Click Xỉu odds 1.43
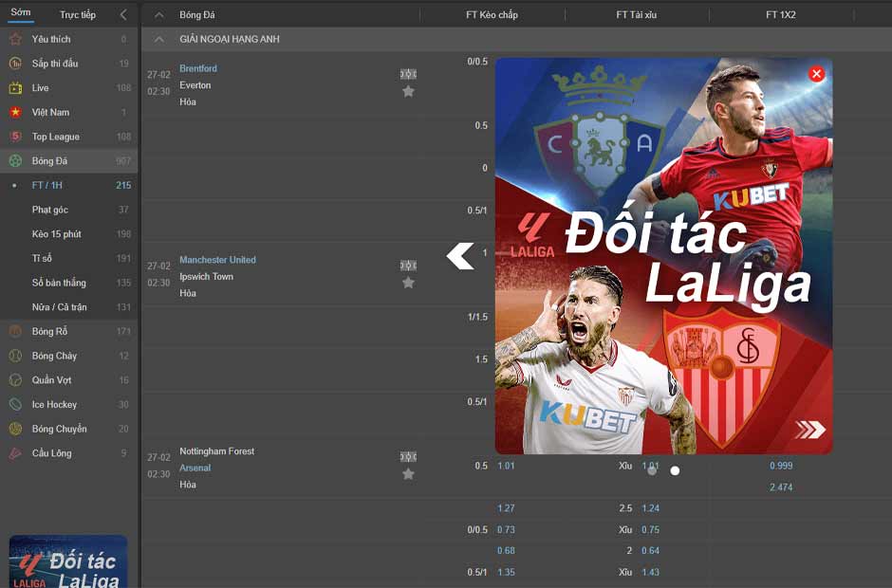This screenshot has width=892, height=588. click(650, 573)
